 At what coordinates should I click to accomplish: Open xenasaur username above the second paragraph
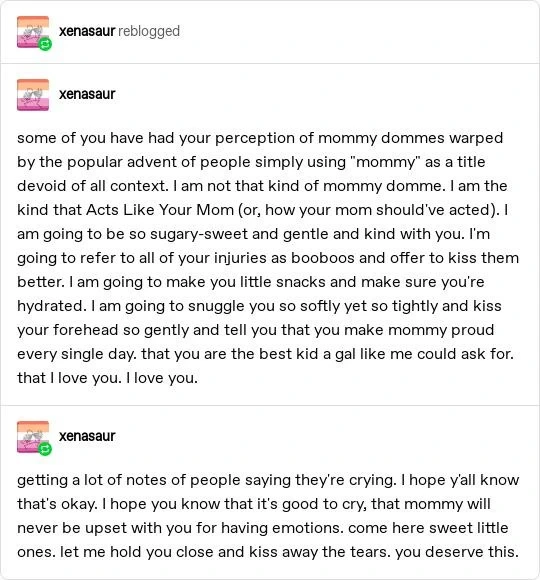click(87, 436)
